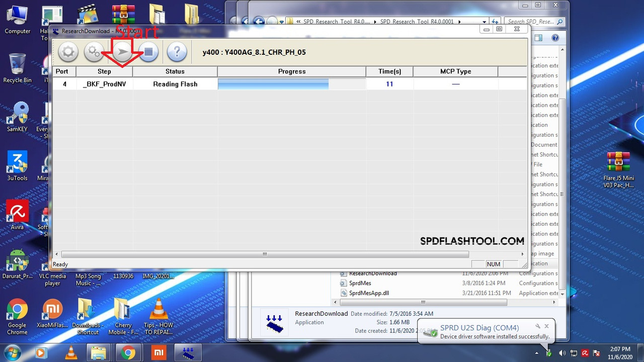Select the Step column header
This screenshot has width=644, height=362.
(x=104, y=71)
